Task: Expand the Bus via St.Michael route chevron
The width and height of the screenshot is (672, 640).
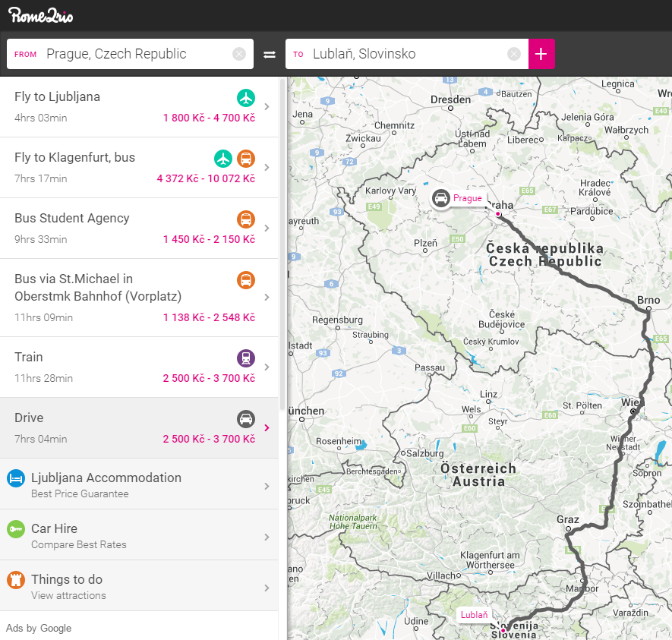Action: pyautogui.click(x=267, y=298)
